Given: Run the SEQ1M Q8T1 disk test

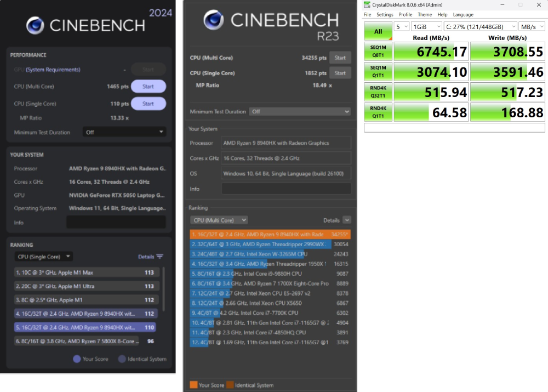Looking at the screenshot, I should tap(378, 51).
